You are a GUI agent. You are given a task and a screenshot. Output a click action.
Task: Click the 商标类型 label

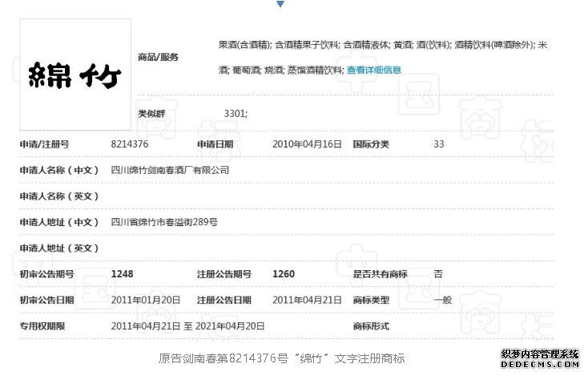pyautogui.click(x=371, y=300)
